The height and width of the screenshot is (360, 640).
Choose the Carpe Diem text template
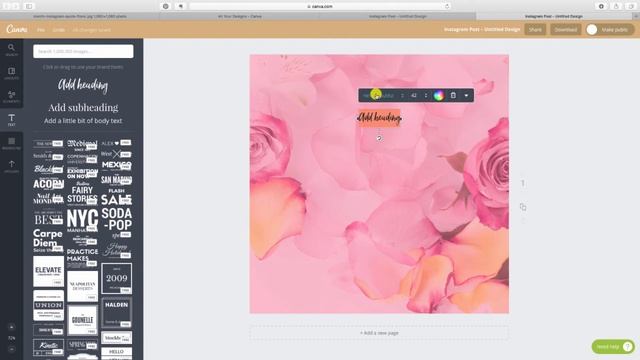tap(48, 240)
